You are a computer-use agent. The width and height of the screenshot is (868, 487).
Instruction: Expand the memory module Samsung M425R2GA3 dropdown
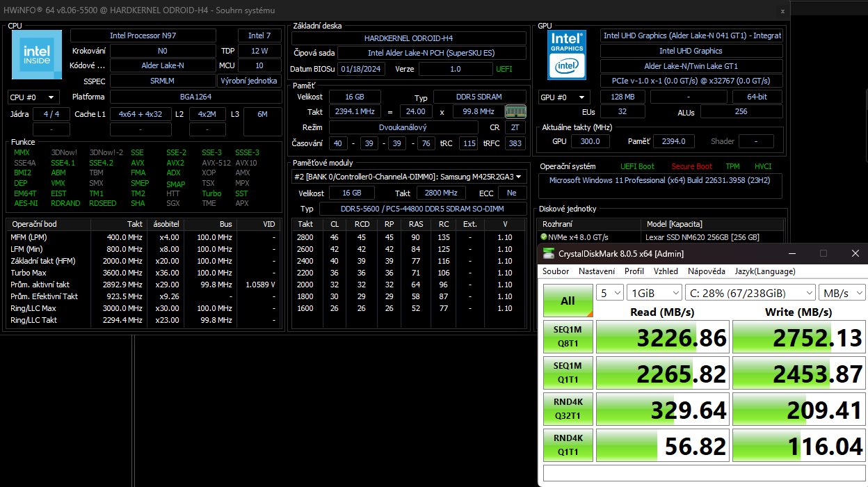(409, 177)
